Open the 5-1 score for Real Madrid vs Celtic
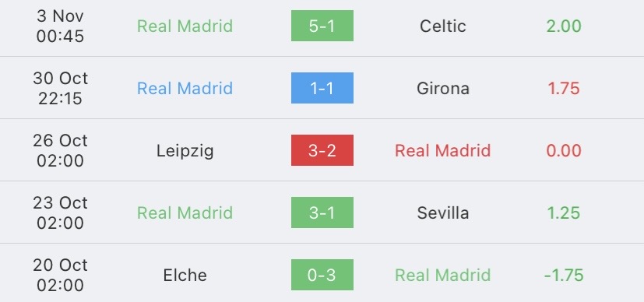This screenshot has height=302, width=644. (322, 26)
